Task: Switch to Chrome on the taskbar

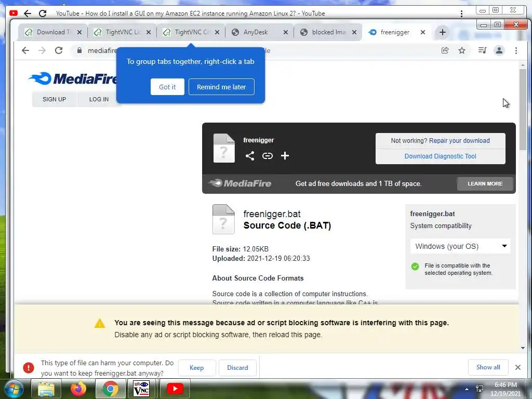Action: tap(110, 389)
